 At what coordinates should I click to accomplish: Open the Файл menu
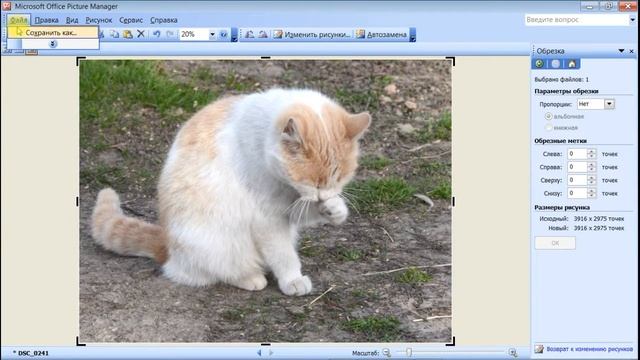[x=18, y=20]
